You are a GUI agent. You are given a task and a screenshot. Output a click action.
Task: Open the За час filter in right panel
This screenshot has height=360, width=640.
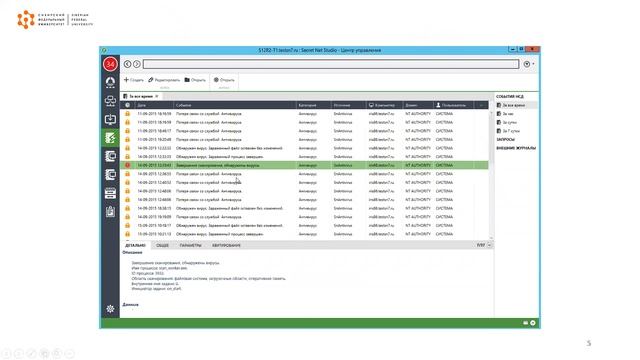pyautogui.click(x=505, y=114)
